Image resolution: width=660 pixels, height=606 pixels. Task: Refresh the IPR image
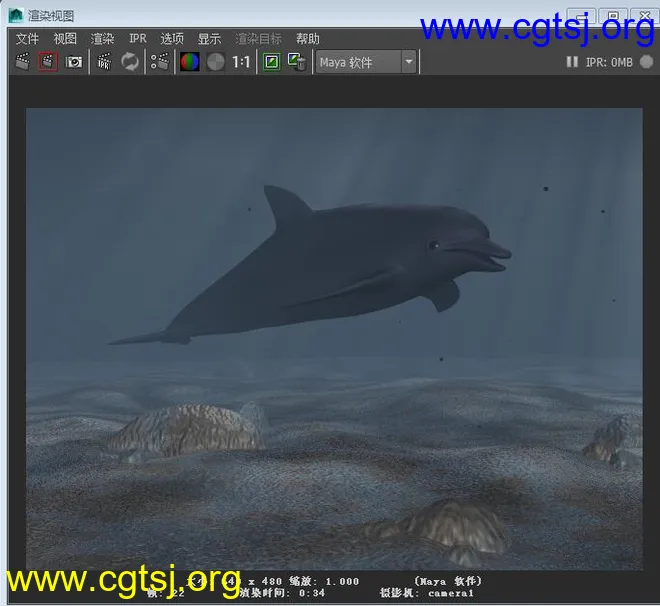(x=130, y=62)
